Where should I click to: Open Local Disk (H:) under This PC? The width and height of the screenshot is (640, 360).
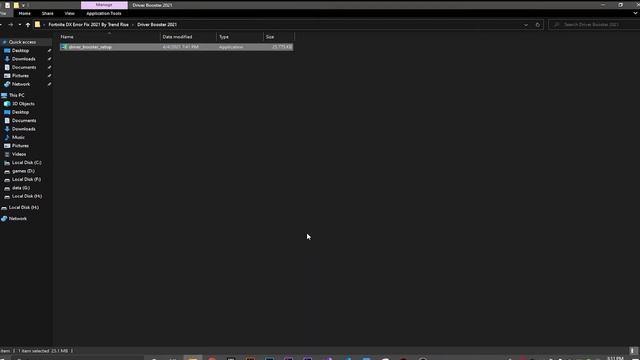(x=27, y=196)
